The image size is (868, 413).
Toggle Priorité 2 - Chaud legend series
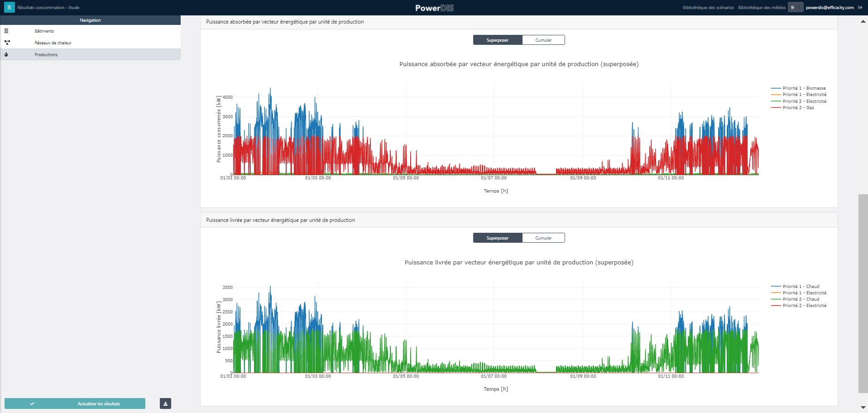796,299
